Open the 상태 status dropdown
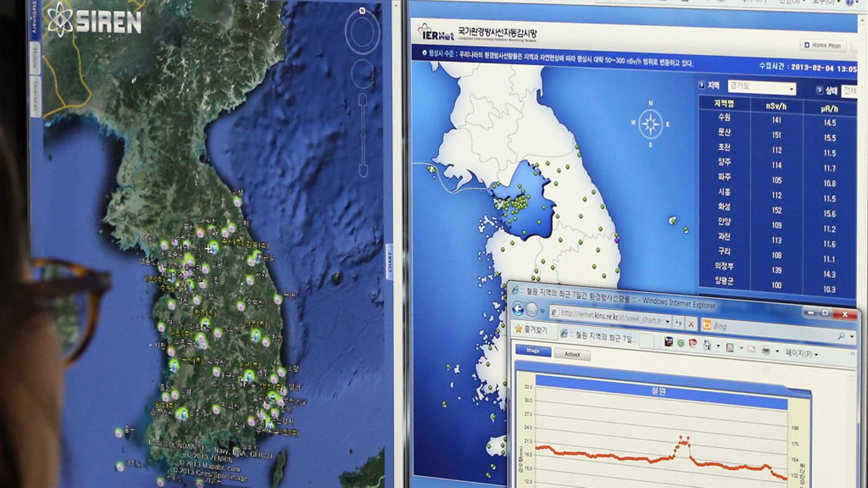The height and width of the screenshot is (488, 868). pos(849,91)
